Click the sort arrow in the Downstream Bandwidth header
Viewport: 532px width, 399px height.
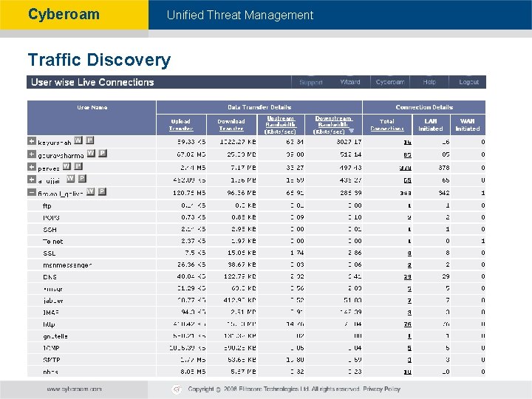[351, 131]
